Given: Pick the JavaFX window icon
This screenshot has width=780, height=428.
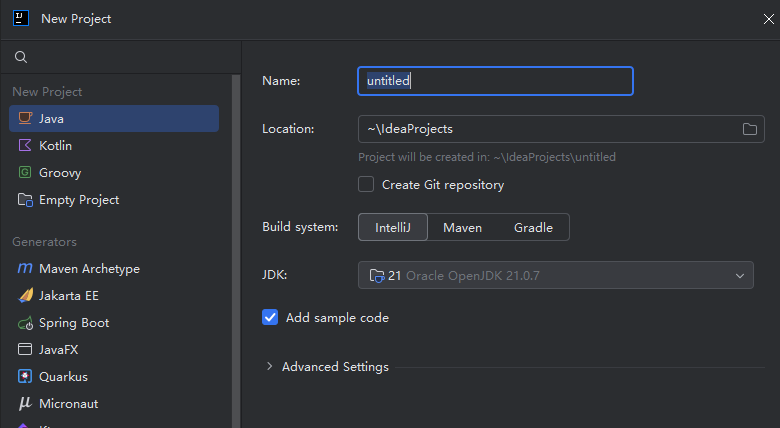Looking at the screenshot, I should [x=25, y=349].
